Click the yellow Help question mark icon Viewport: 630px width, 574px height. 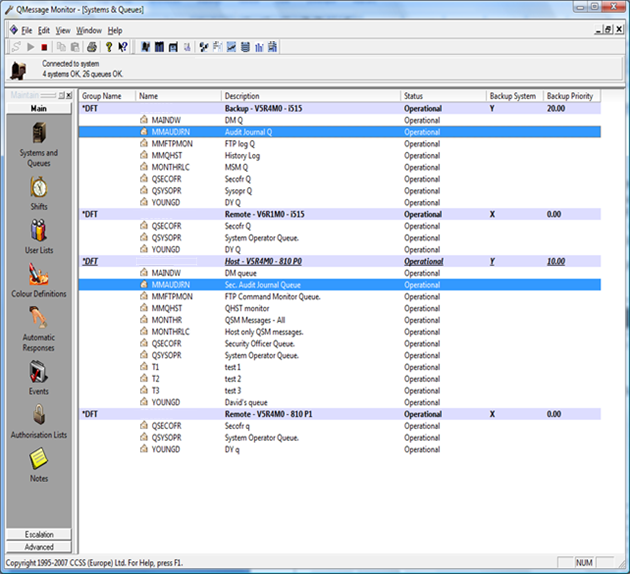coord(109,47)
